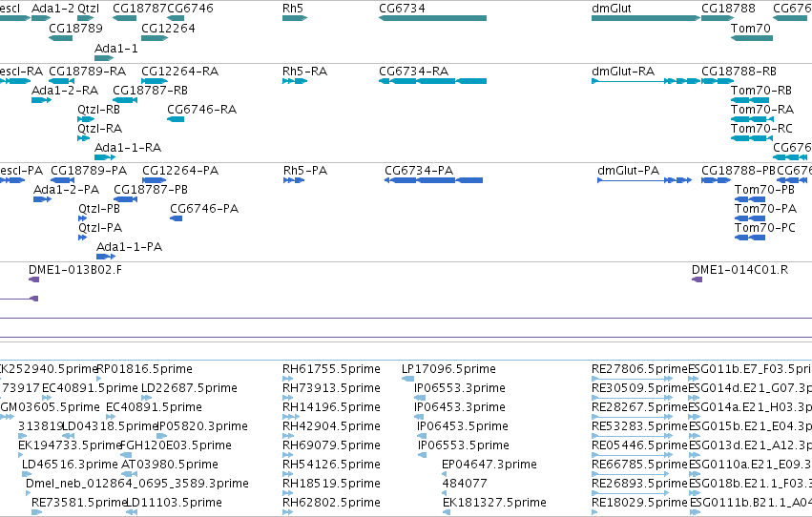Select the DME1-013B02.F feature
This screenshot has width=812, height=517.
pyautogui.click(x=33, y=279)
